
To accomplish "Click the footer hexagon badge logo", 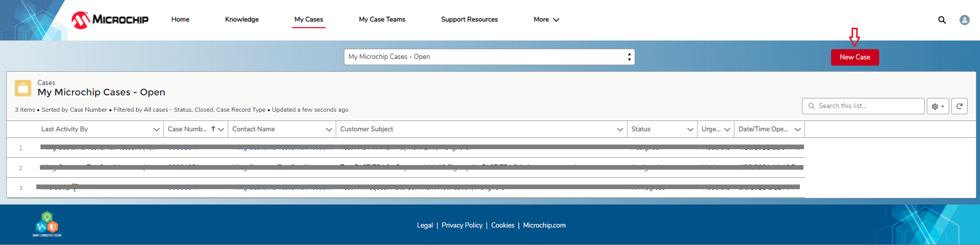I will pos(47,224).
